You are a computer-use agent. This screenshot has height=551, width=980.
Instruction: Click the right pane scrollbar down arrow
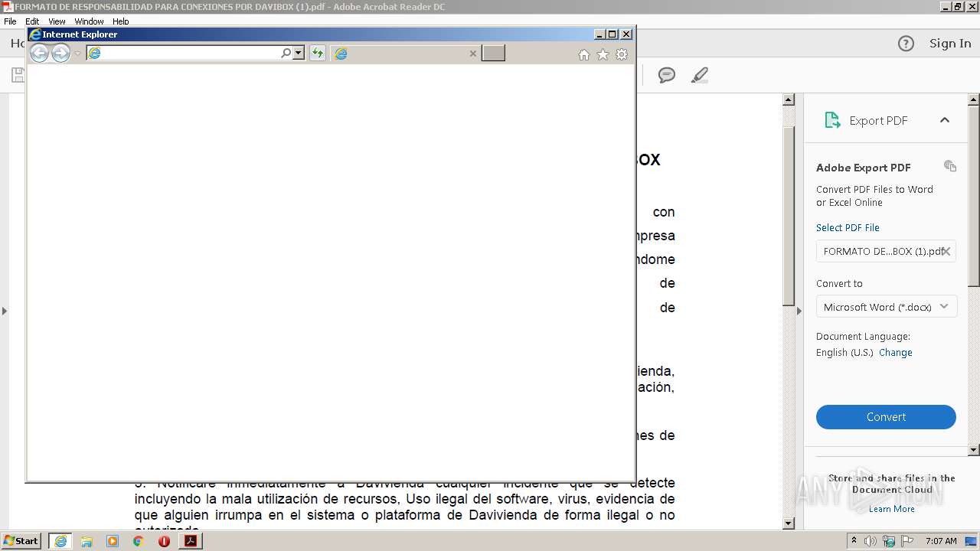pyautogui.click(x=974, y=450)
